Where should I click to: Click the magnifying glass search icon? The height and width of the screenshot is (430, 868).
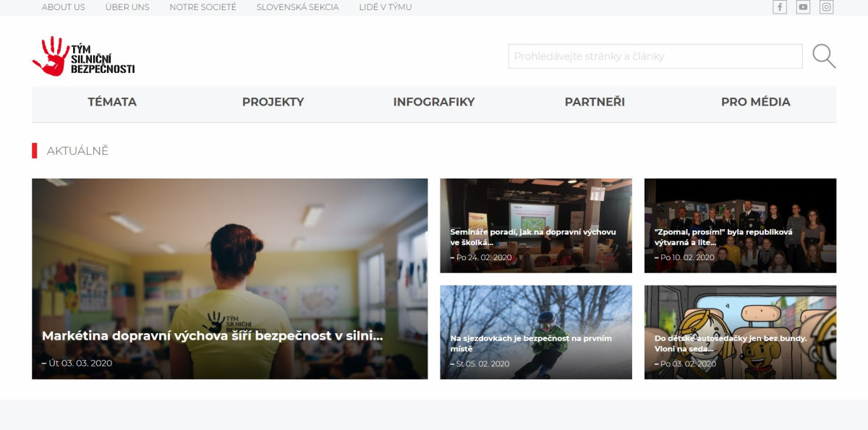click(x=824, y=56)
